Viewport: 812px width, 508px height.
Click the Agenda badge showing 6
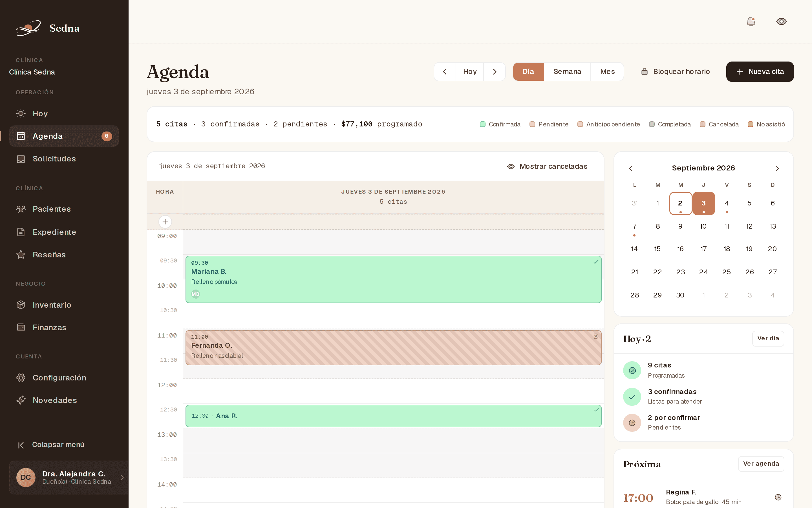(x=106, y=136)
